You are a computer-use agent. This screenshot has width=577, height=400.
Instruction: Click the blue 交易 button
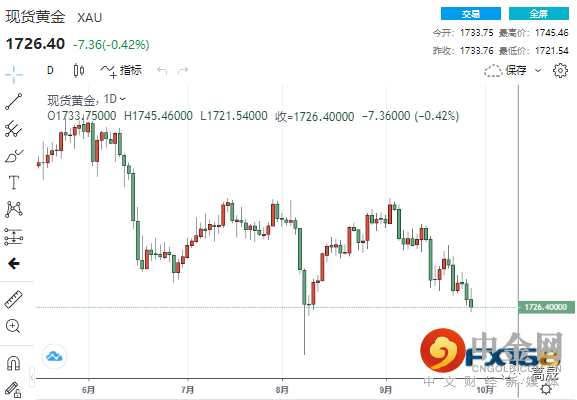point(471,14)
